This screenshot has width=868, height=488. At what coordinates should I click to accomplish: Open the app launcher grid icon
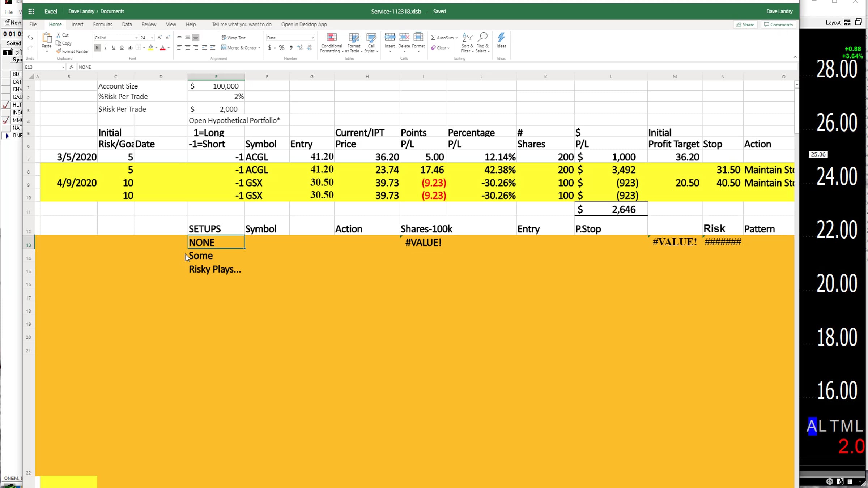point(31,11)
